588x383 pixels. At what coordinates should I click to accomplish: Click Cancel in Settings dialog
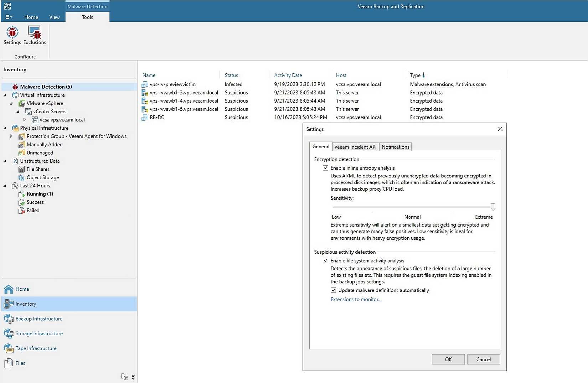(x=484, y=359)
